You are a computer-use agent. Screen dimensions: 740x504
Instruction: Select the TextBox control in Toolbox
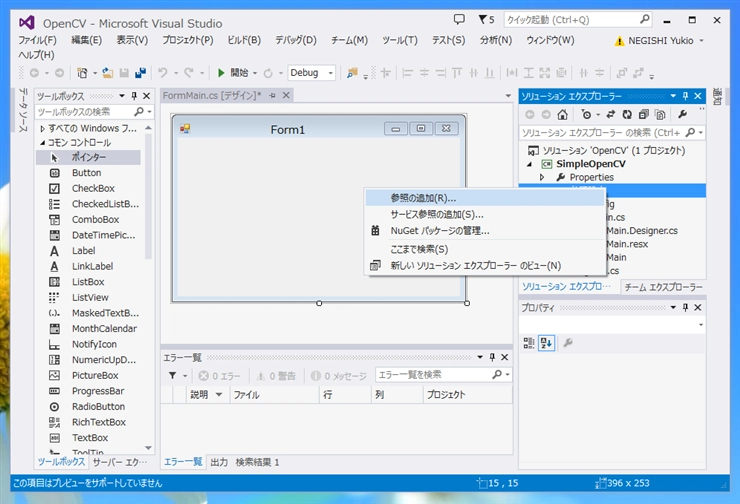coord(88,437)
